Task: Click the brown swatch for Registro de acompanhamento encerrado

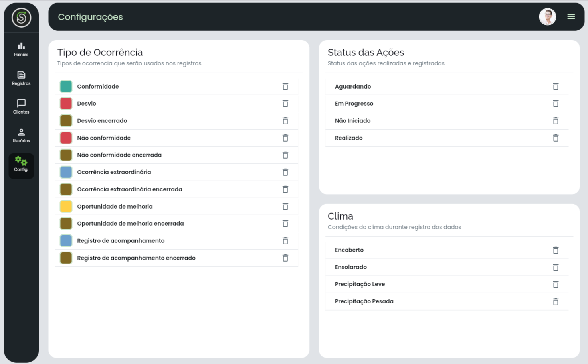Action: pyautogui.click(x=66, y=258)
